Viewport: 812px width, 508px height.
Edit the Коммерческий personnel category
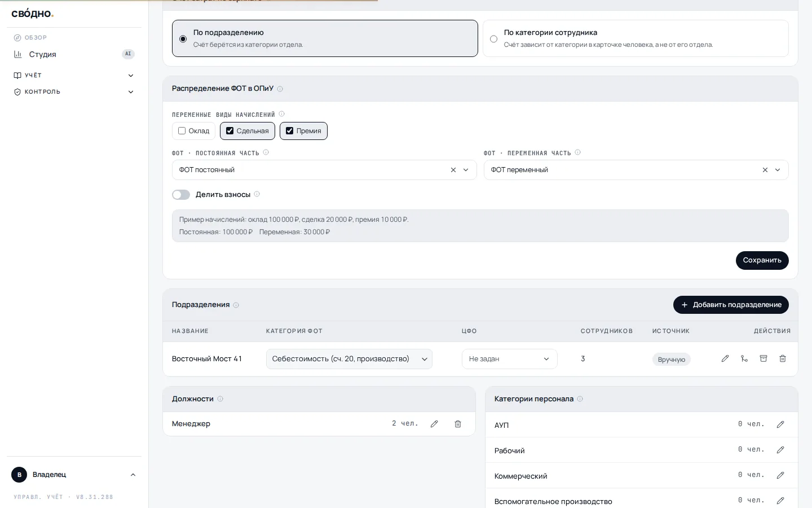coord(780,475)
